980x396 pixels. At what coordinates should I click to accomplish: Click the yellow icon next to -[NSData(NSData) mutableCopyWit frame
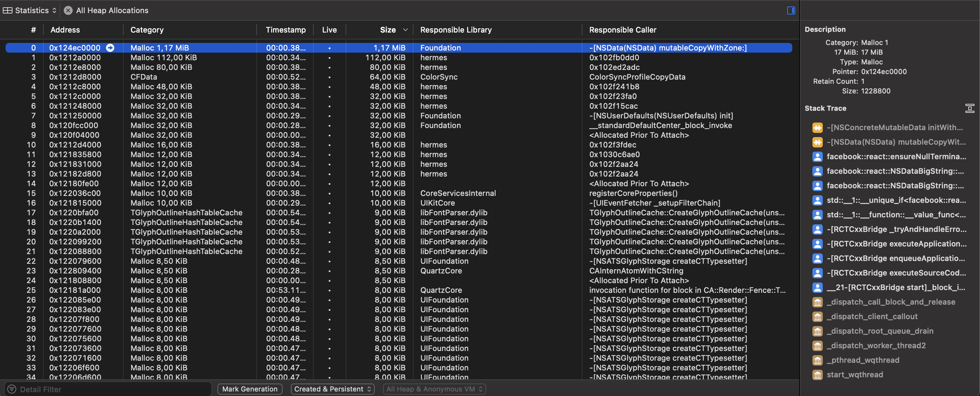[818, 142]
